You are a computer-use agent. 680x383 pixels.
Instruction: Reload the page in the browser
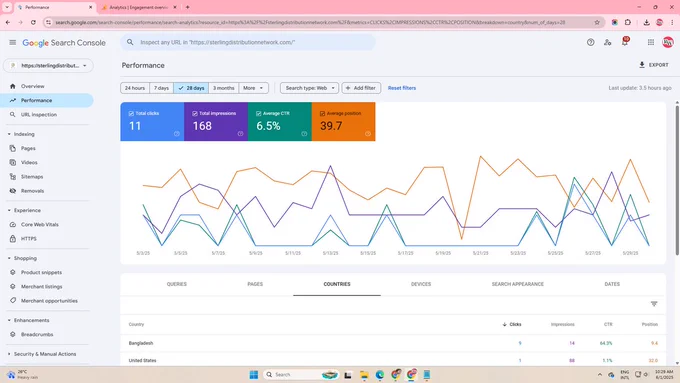click(33, 22)
